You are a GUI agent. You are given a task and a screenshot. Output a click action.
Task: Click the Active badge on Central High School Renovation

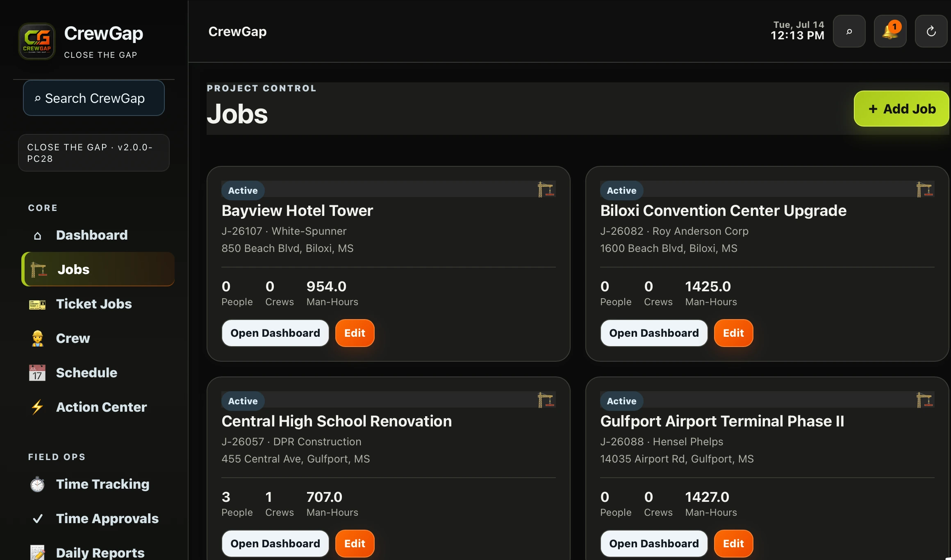click(x=243, y=401)
